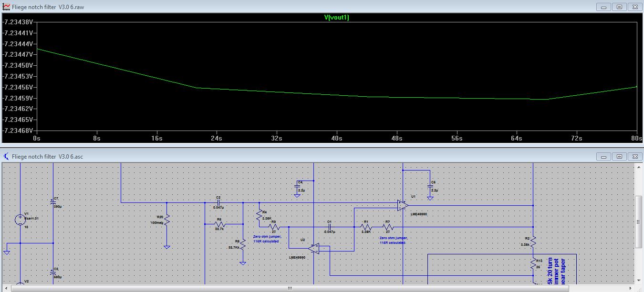The width and height of the screenshot is (644, 292).
Task: Click the -7.23453V vertical axis label
Action: point(18,76)
